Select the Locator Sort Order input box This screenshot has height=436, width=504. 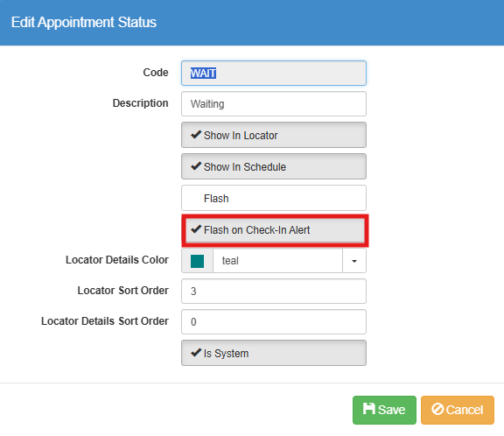coord(274,292)
